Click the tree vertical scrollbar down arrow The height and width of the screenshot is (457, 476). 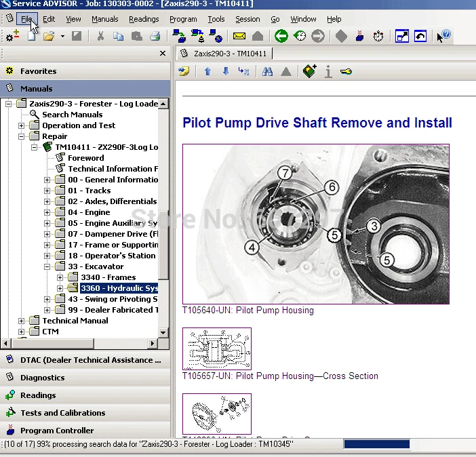163,332
